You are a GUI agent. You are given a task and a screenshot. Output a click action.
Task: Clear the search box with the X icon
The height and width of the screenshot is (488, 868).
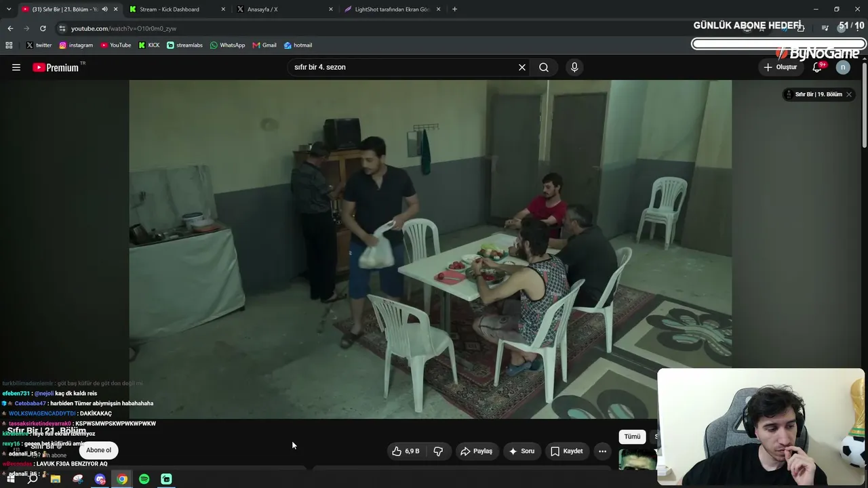pyautogui.click(x=522, y=67)
